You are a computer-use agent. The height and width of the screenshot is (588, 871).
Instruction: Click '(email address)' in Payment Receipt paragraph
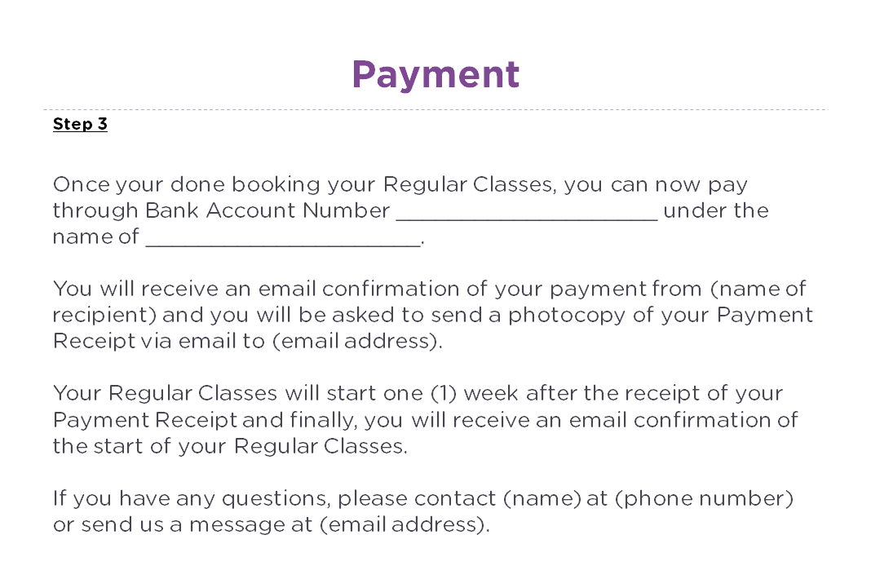click(355, 341)
